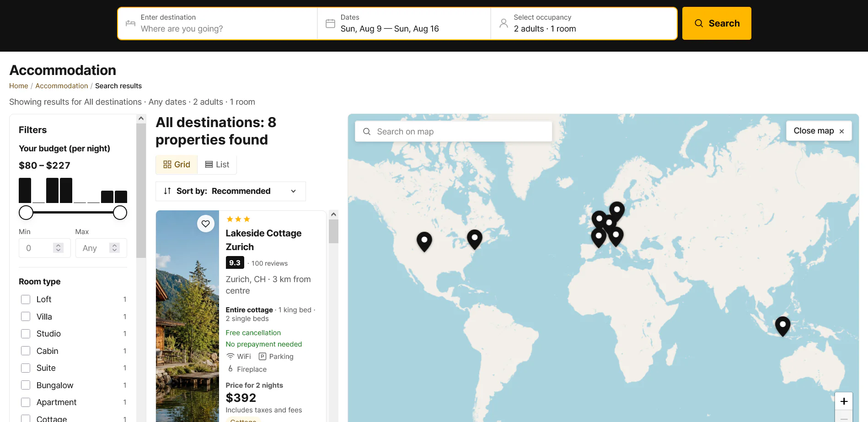Click the Free cancellation text
This screenshot has height=422, width=868.
(x=253, y=333)
